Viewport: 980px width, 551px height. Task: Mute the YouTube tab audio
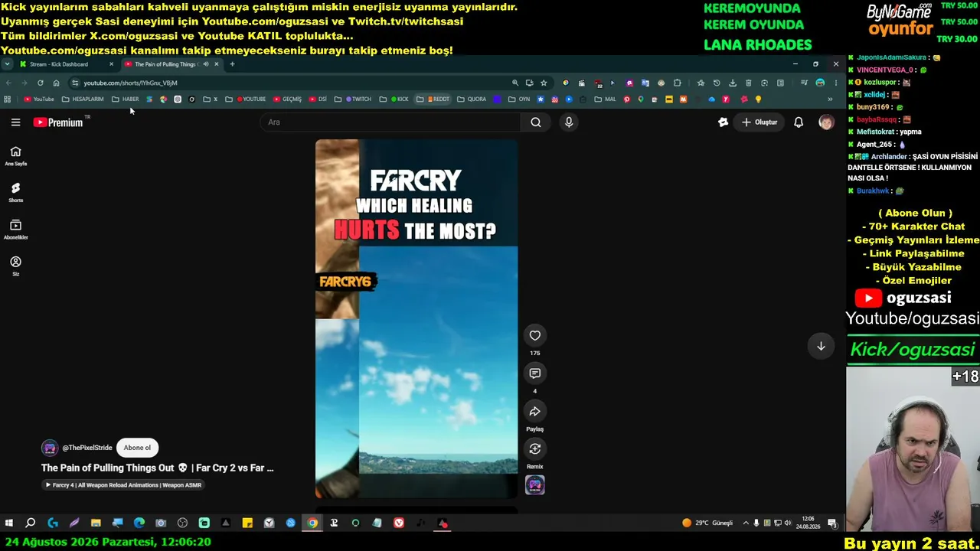point(206,64)
